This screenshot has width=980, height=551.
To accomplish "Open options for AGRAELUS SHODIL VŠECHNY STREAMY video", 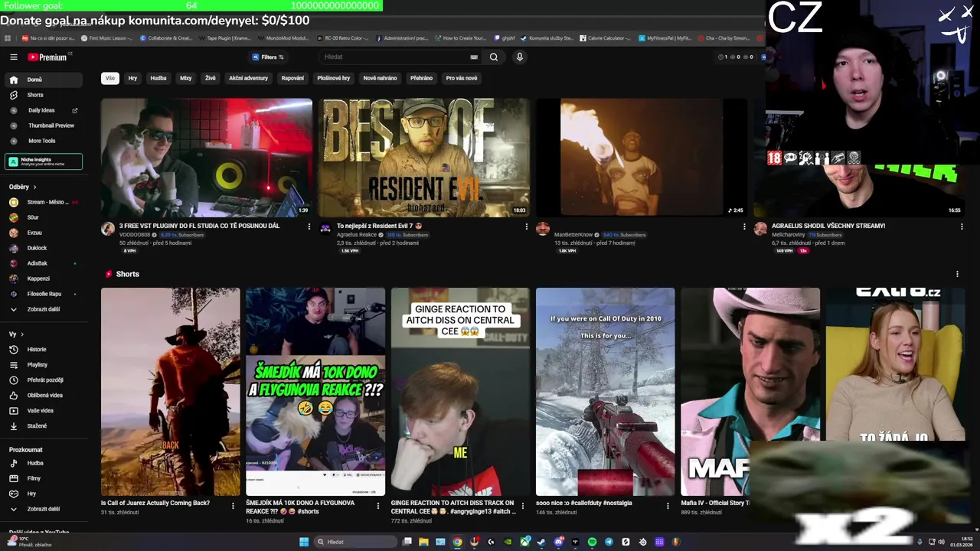I will [x=962, y=227].
